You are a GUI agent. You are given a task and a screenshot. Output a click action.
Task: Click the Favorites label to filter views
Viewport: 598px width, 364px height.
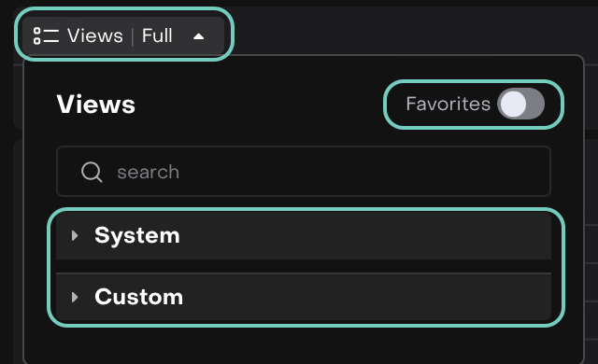tap(448, 104)
